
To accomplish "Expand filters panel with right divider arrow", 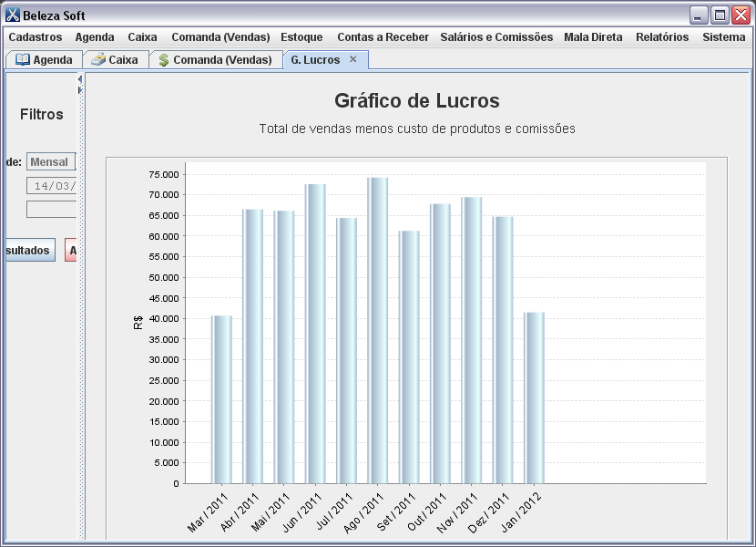I will (x=80, y=89).
